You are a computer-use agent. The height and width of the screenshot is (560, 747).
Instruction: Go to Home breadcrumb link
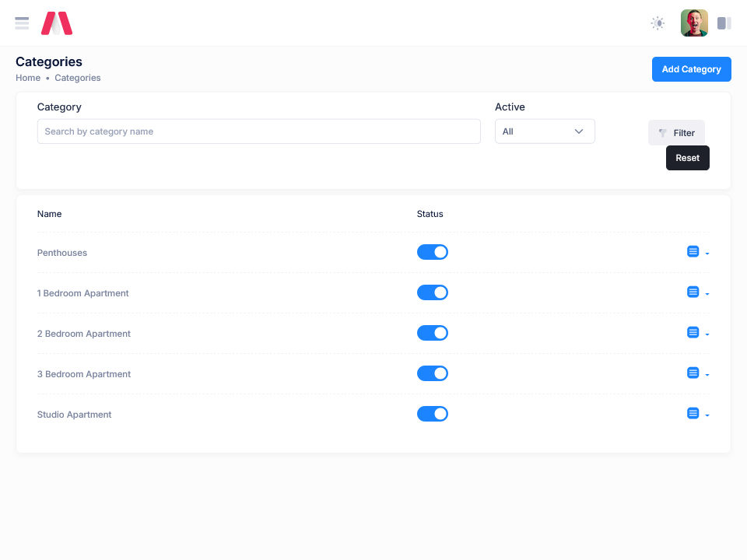click(x=28, y=78)
